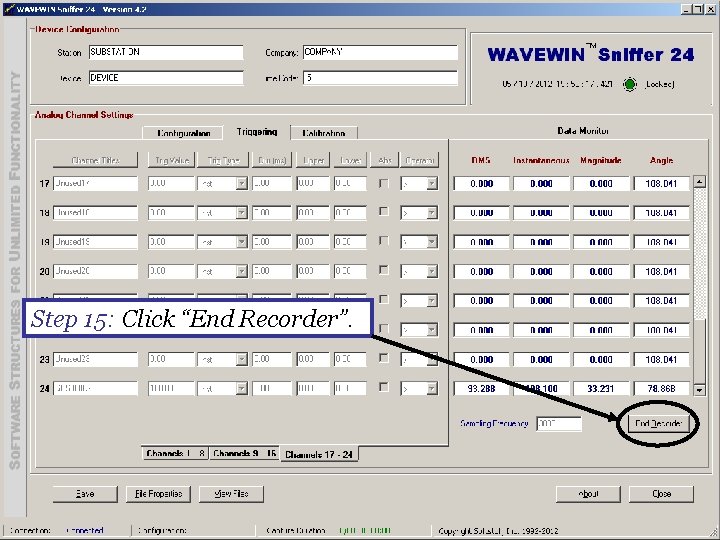Viewport: 720px width, 540px height.
Task: Open the Operator dropdown for channel 20
Action: (432, 271)
